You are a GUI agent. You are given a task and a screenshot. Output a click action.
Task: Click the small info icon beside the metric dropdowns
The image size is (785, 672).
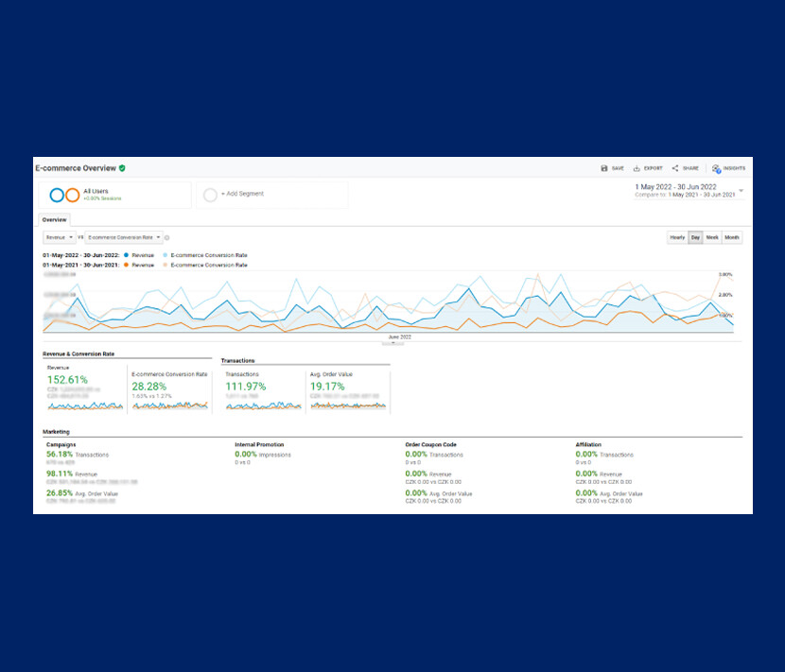point(167,237)
